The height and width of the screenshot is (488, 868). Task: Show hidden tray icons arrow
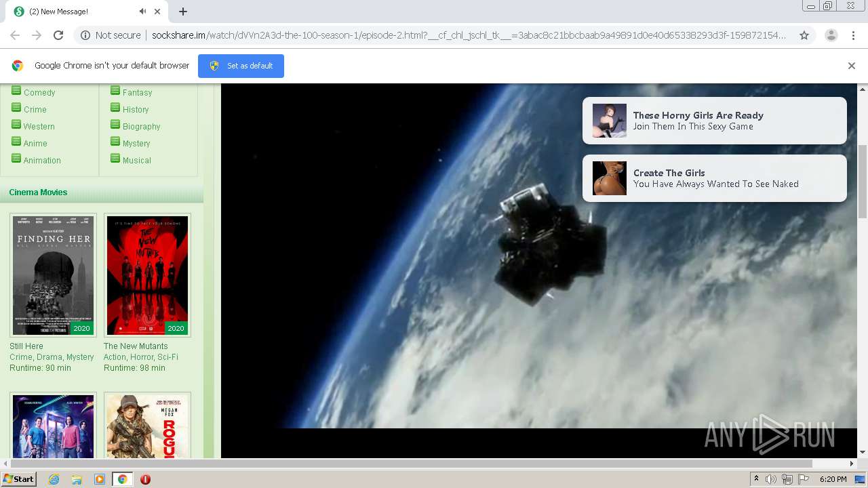[756, 479]
